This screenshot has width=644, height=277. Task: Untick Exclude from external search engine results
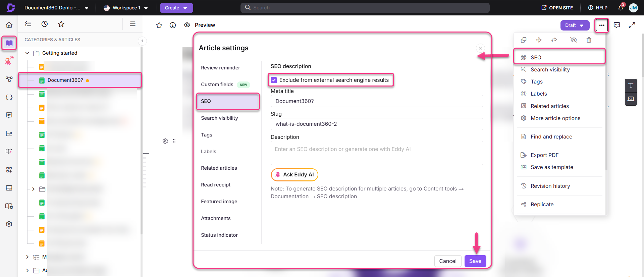[274, 80]
